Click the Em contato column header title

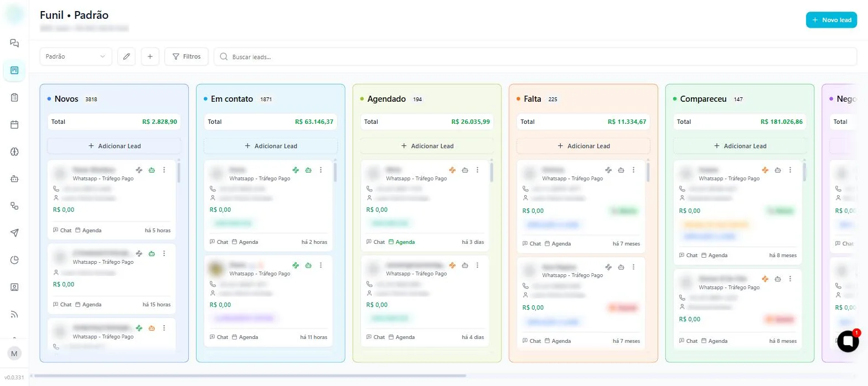[232, 99]
